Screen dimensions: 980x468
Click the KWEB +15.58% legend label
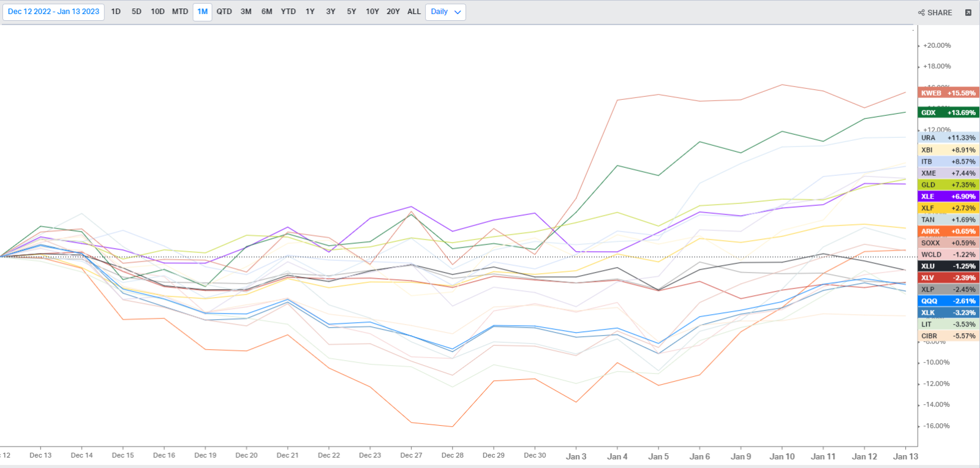pyautogui.click(x=948, y=93)
